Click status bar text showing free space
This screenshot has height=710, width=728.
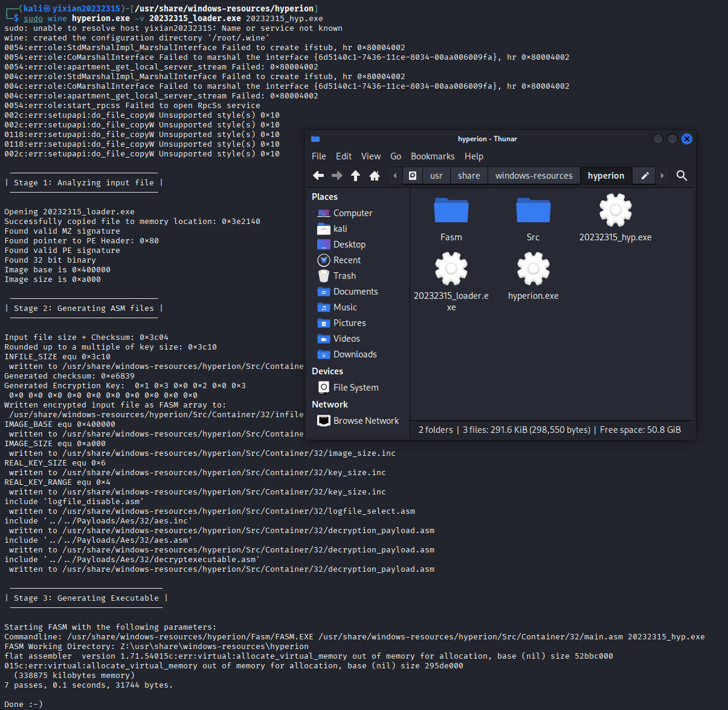[640, 430]
